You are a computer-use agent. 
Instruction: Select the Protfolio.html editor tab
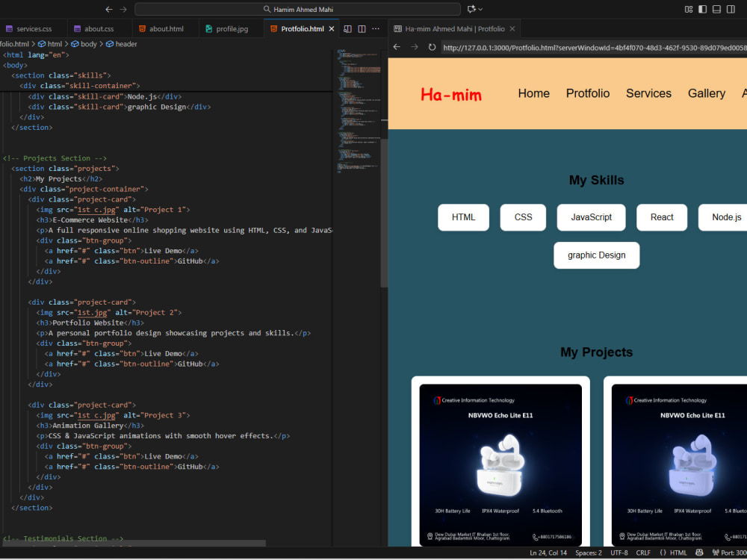pos(302,28)
